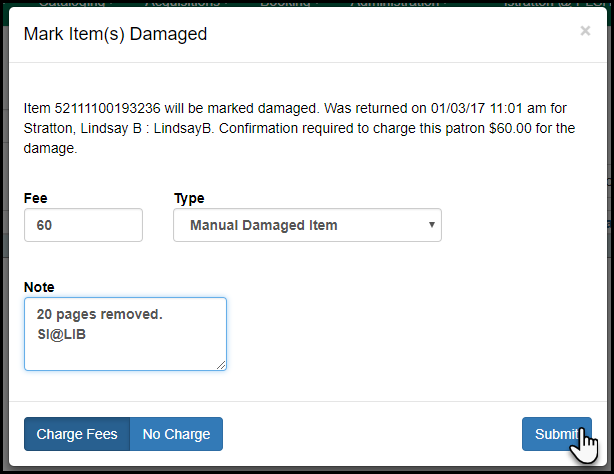Click the item barcode 52111100193236 text
614x474 pixels.
point(107,108)
